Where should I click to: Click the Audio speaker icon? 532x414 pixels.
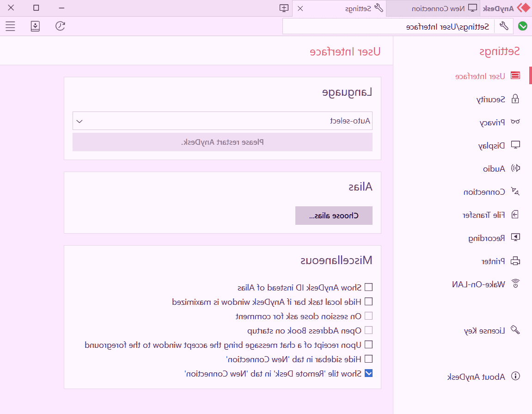tap(515, 168)
